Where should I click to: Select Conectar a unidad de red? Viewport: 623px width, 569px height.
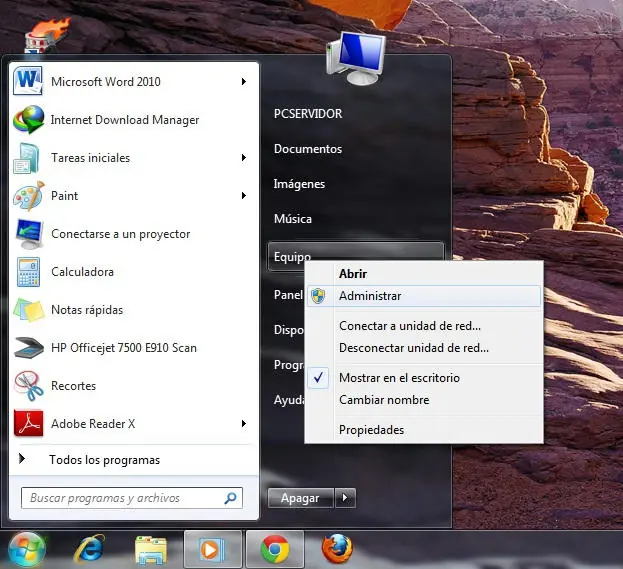[409, 326]
